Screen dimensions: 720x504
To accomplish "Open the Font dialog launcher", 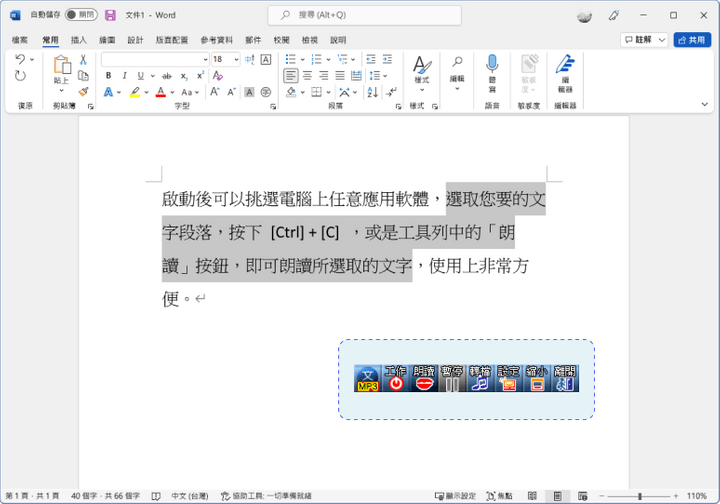I will [273, 106].
